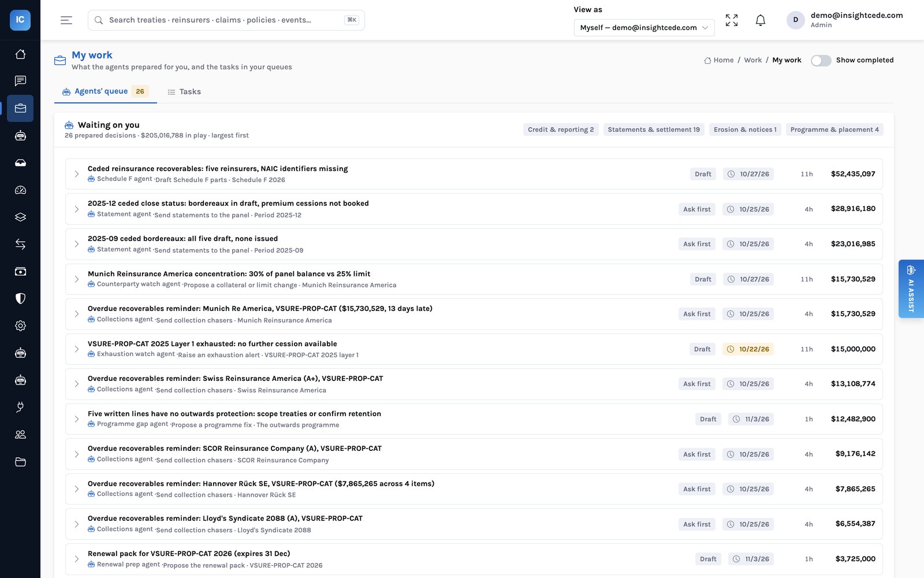
Task: Expand the Five written lines row
Action: coord(76,419)
